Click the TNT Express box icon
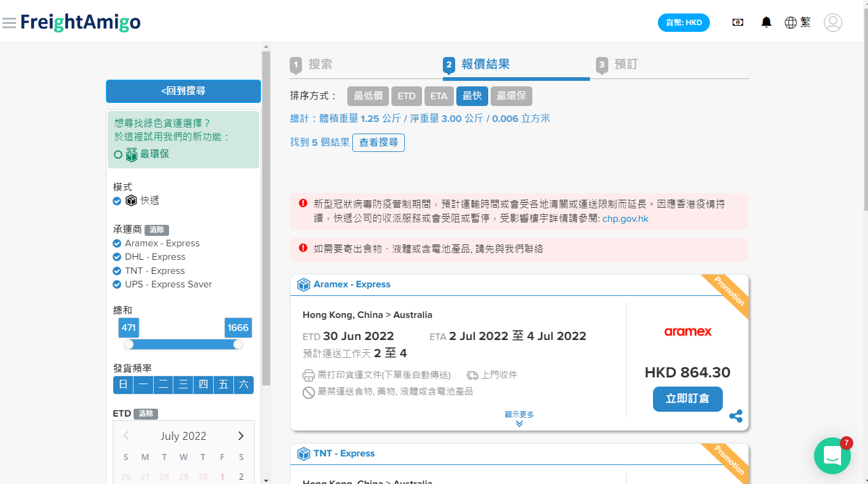Screen dimensions: 868x484 303,453
